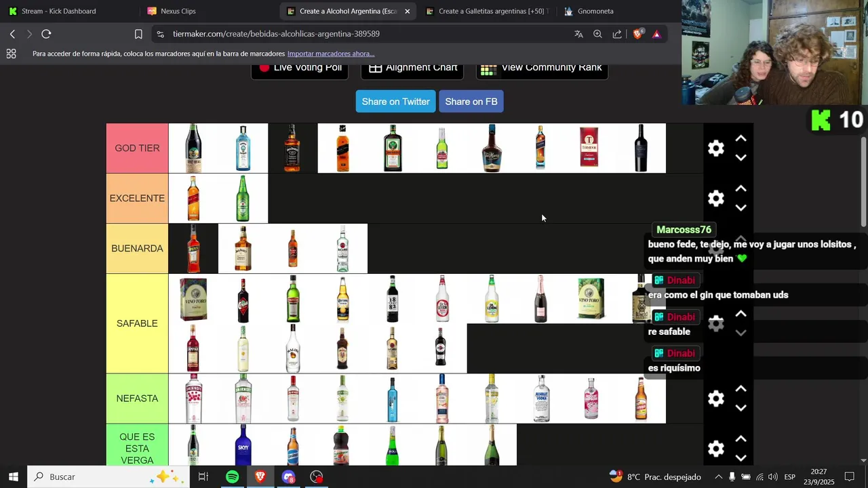Open QUE ES ESTA VERGA row settings gear

716,448
